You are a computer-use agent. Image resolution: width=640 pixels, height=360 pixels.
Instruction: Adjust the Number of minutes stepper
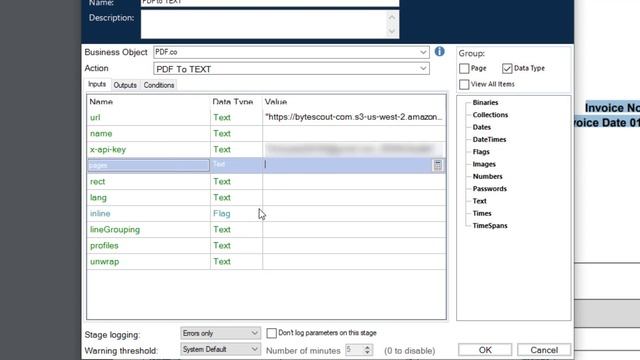point(367,350)
